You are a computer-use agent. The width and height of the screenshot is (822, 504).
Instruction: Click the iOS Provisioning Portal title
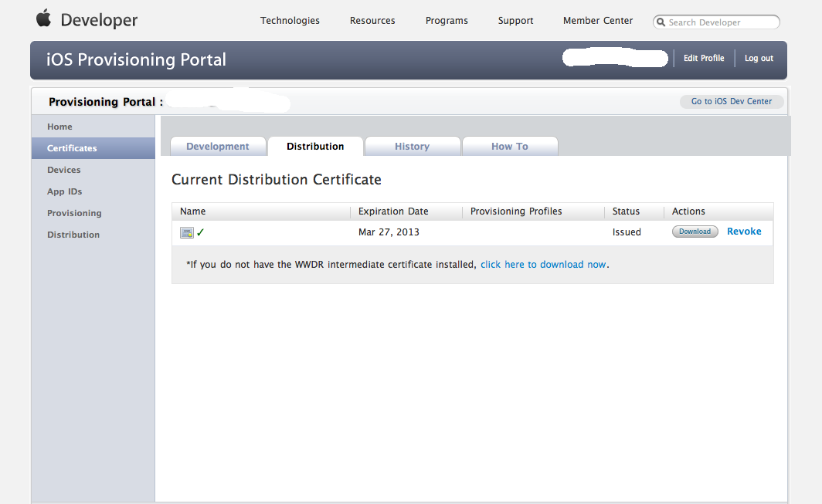click(136, 59)
